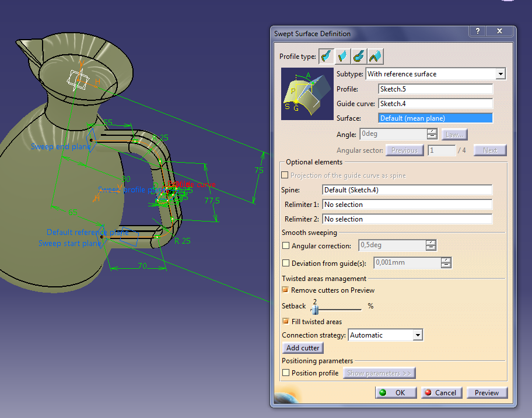Click the swept surface diagram illustration
532x418 pixels.
tap(307, 94)
